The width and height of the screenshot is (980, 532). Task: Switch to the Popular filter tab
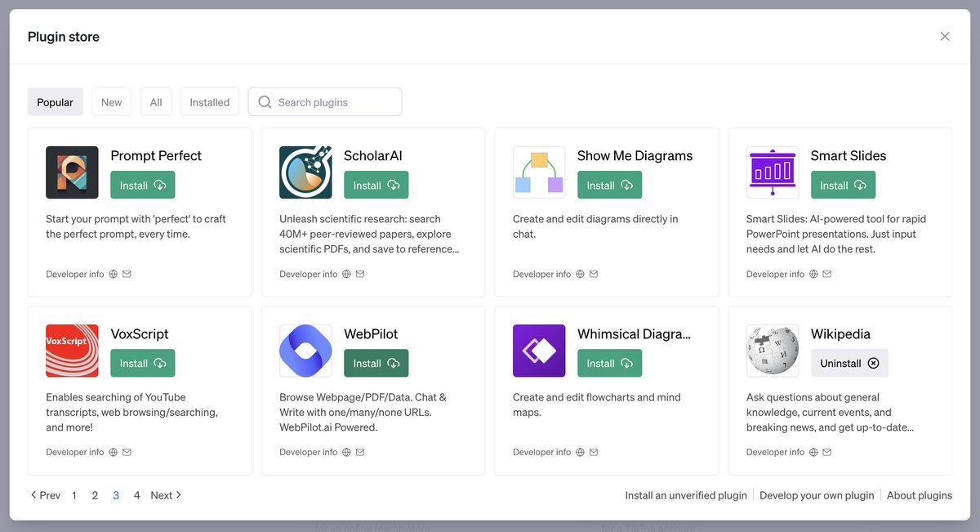point(56,102)
